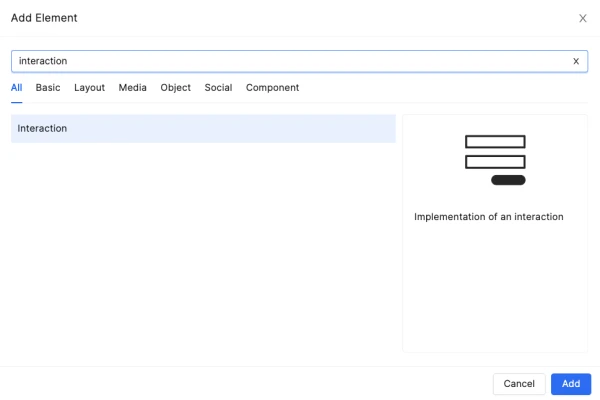The width and height of the screenshot is (600, 400).
Task: Cancel adding an element
Action: pyautogui.click(x=519, y=384)
